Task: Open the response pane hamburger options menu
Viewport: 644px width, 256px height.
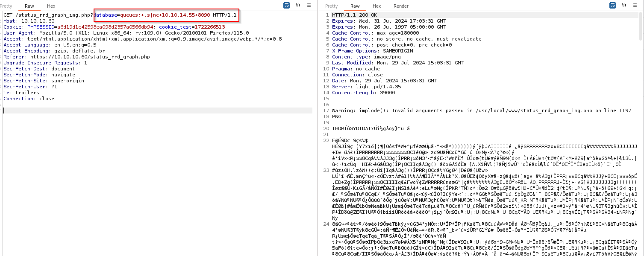Action: click(x=635, y=6)
